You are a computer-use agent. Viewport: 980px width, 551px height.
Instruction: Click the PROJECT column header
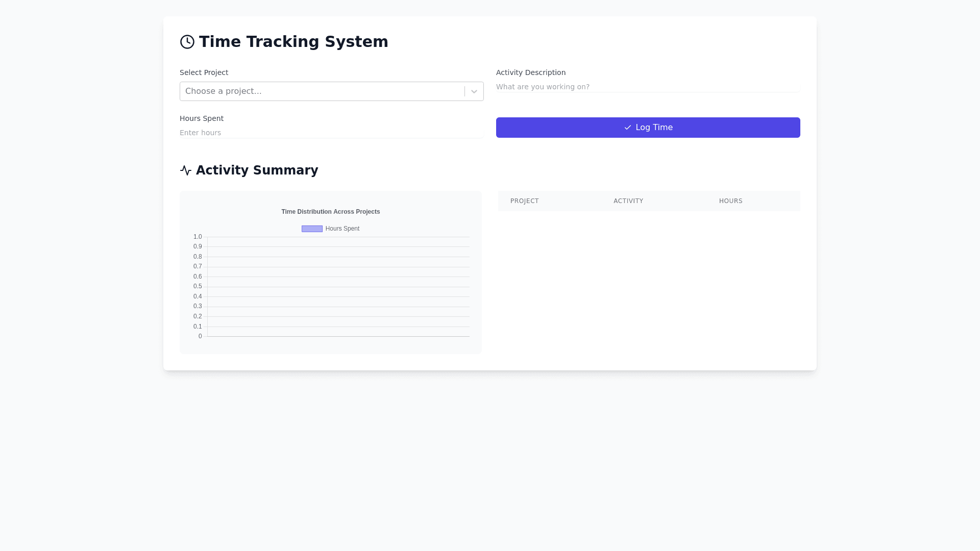coord(524,201)
